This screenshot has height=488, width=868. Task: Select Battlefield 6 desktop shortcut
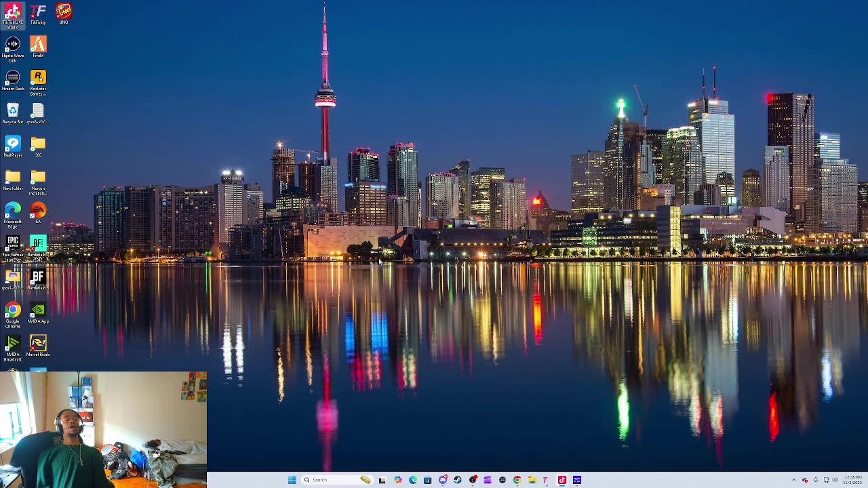coord(38,280)
